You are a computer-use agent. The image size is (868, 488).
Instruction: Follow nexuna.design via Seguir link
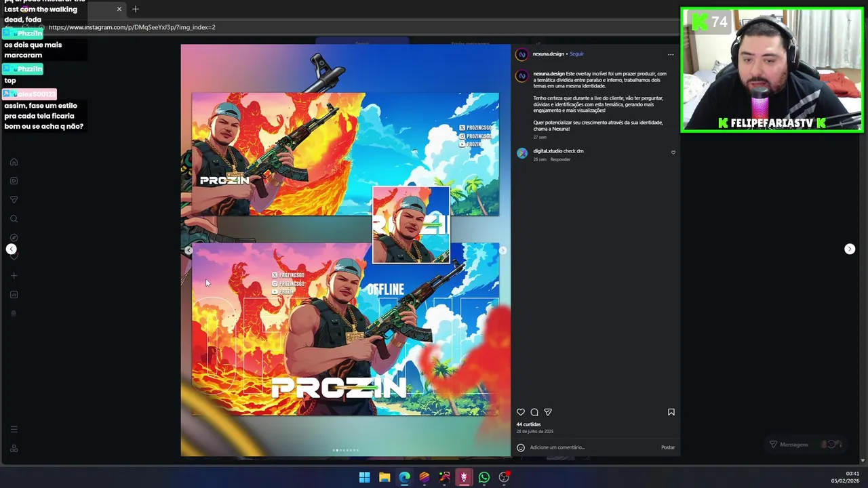tap(576, 54)
